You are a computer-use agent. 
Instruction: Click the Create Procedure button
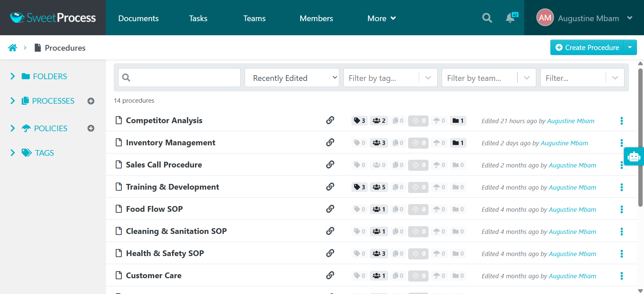[587, 48]
